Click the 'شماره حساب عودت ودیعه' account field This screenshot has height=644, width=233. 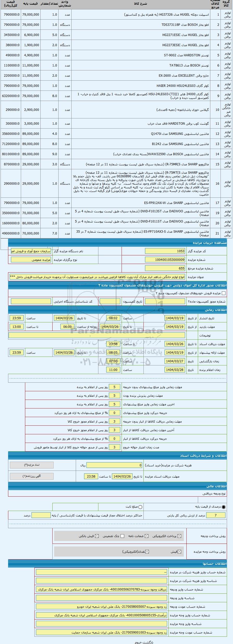(x=102, y=607)
